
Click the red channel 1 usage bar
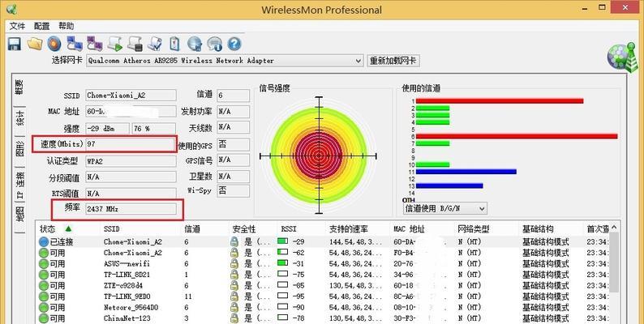click(500, 101)
